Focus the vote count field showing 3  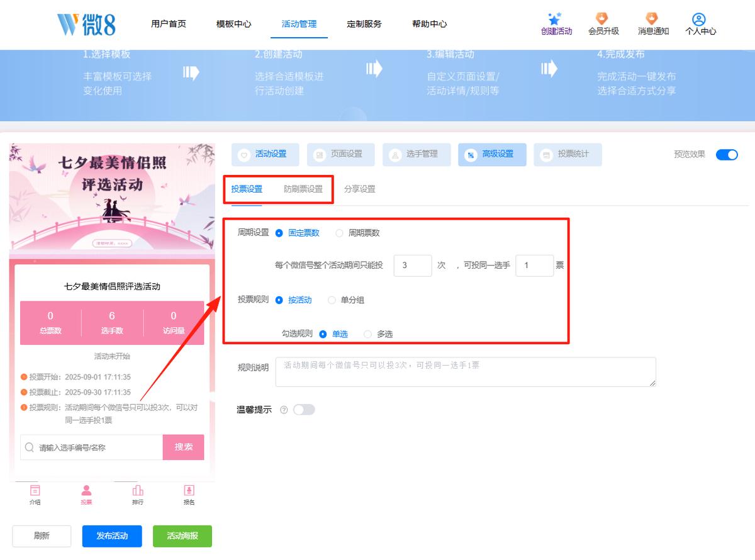413,266
